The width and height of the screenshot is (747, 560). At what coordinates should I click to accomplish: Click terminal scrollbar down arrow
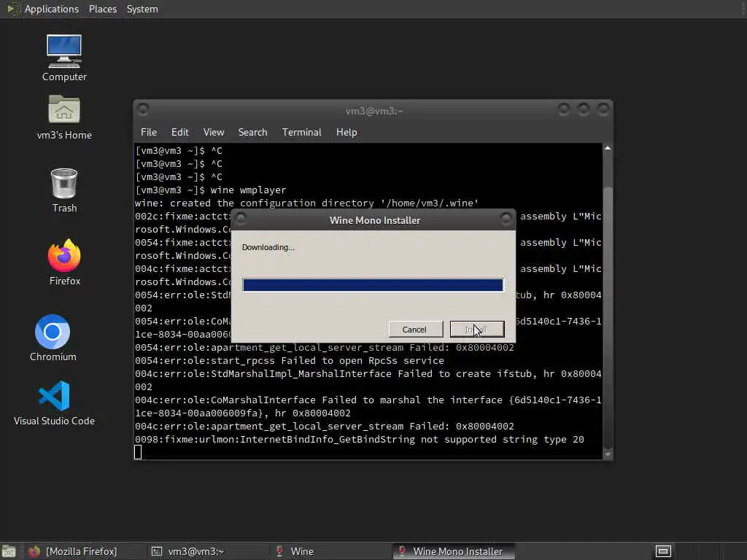pyautogui.click(x=608, y=454)
